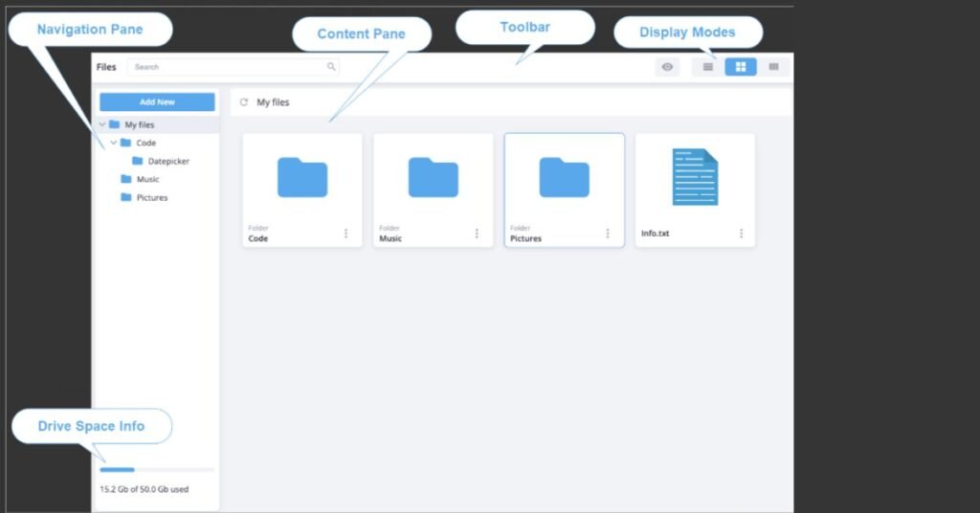Open the Code folder card

coord(302,190)
